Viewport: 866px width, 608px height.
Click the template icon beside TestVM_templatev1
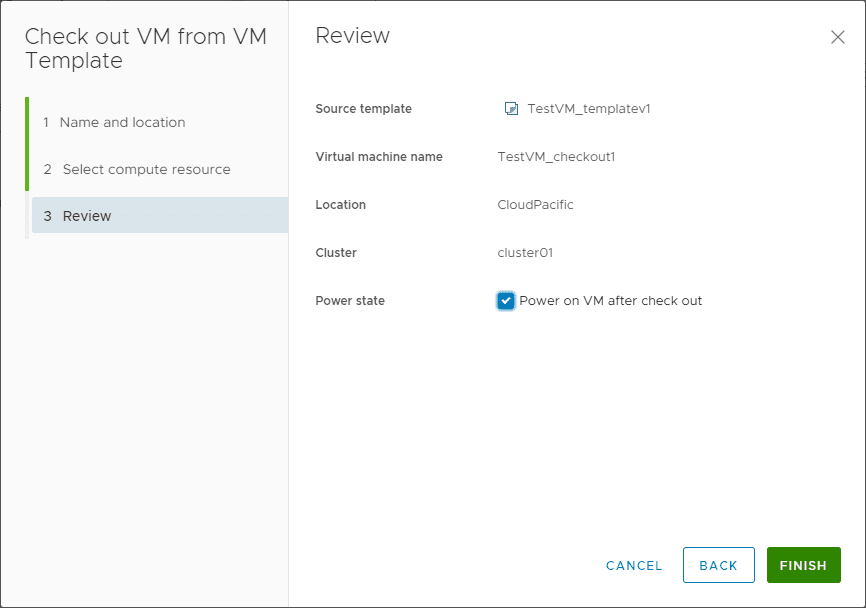511,109
